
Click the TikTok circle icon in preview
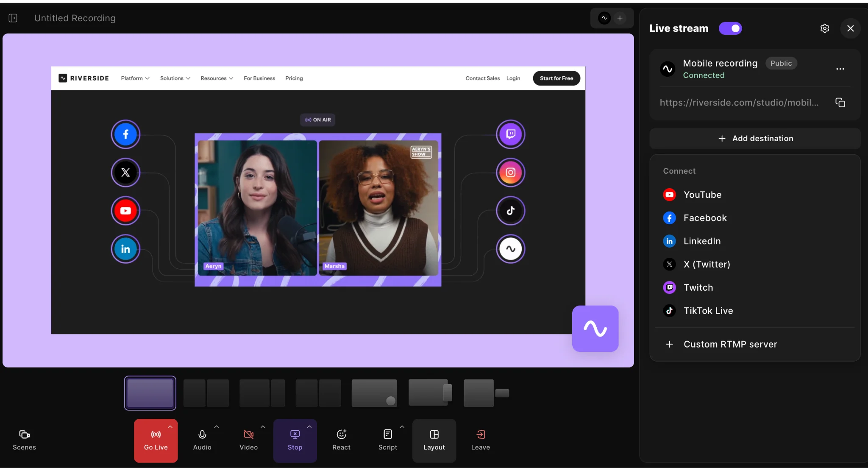point(511,211)
